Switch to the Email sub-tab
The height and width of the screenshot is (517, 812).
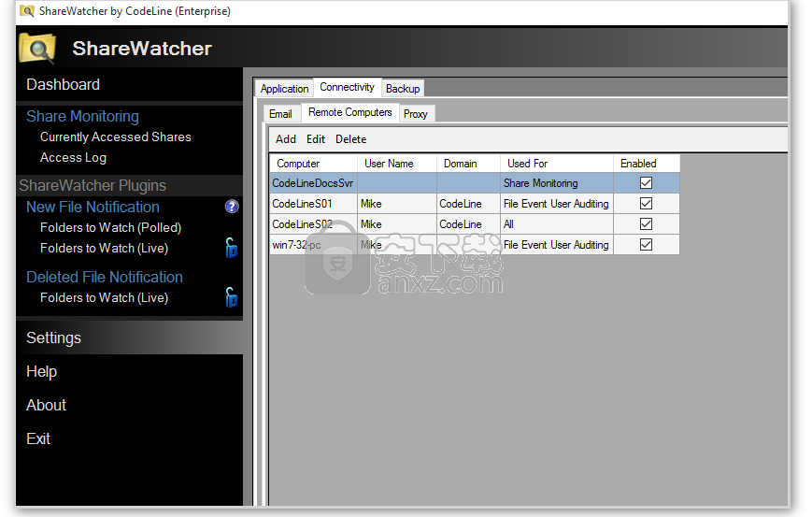coord(280,114)
